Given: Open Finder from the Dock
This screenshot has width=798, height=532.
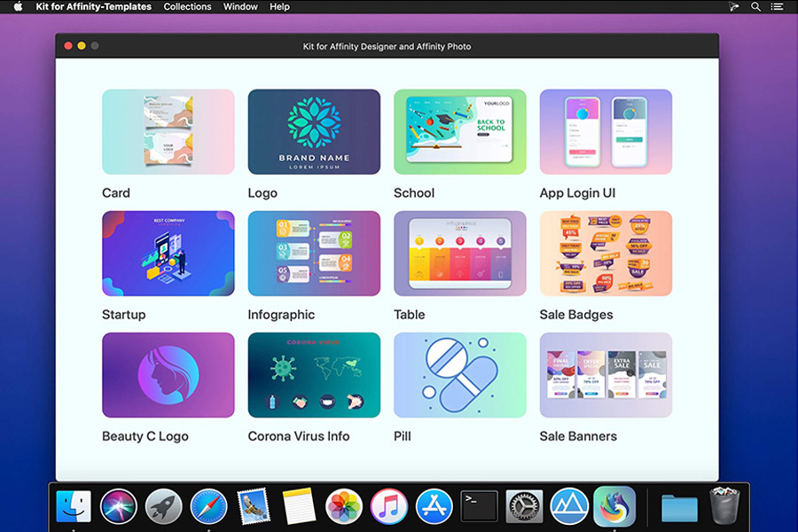Looking at the screenshot, I should pos(74,506).
